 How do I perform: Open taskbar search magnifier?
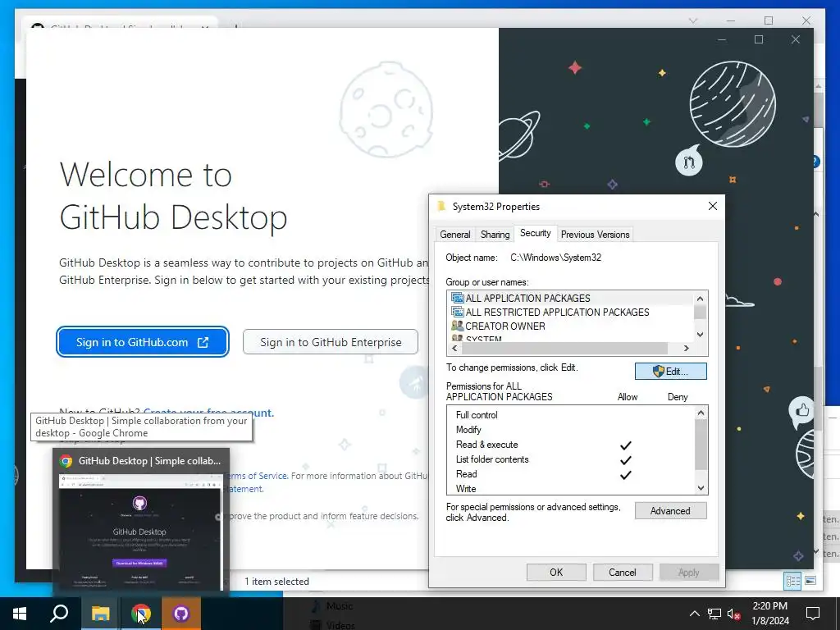(x=59, y=614)
